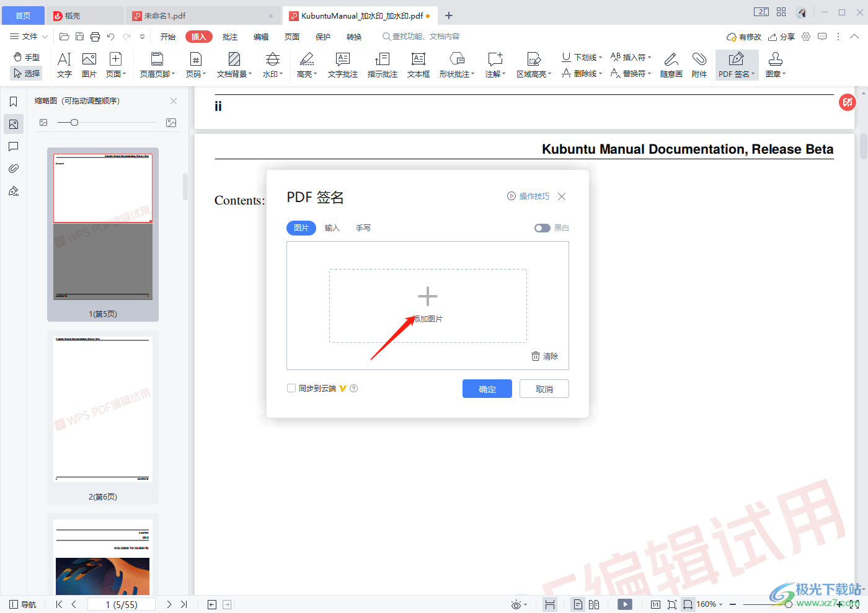Switch to the 编辑 ribbon tab
The height and width of the screenshot is (613, 868).
tap(261, 37)
